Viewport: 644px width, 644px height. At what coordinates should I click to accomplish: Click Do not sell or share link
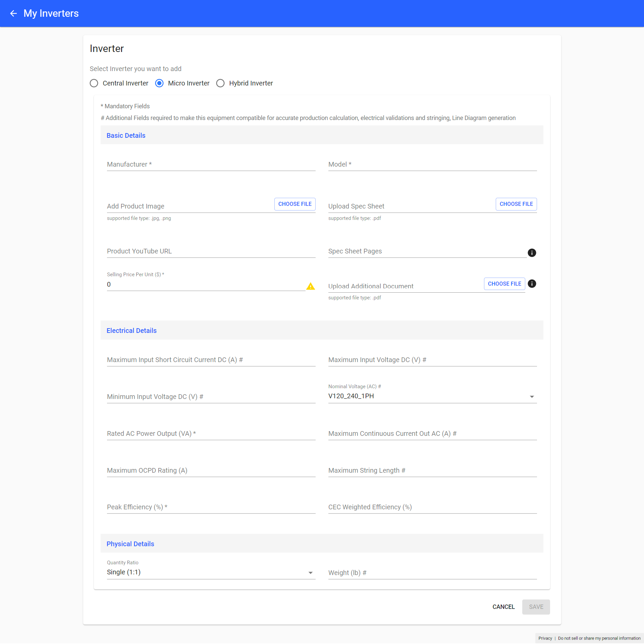599,638
